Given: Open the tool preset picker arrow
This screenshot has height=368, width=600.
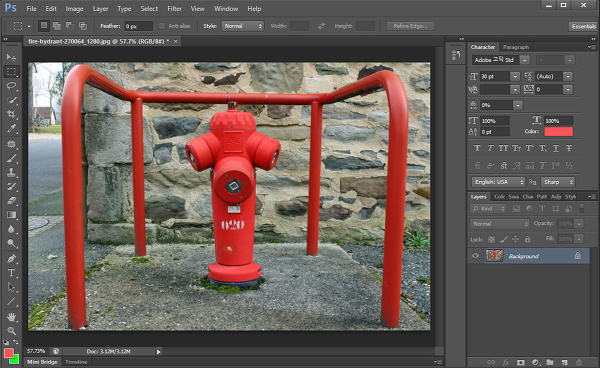Looking at the screenshot, I should (29, 26).
